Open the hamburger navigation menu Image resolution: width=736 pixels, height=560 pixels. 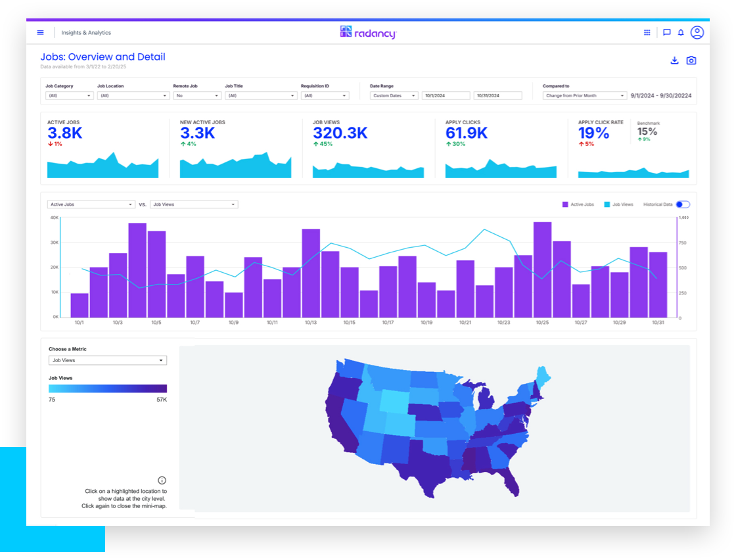[40, 32]
